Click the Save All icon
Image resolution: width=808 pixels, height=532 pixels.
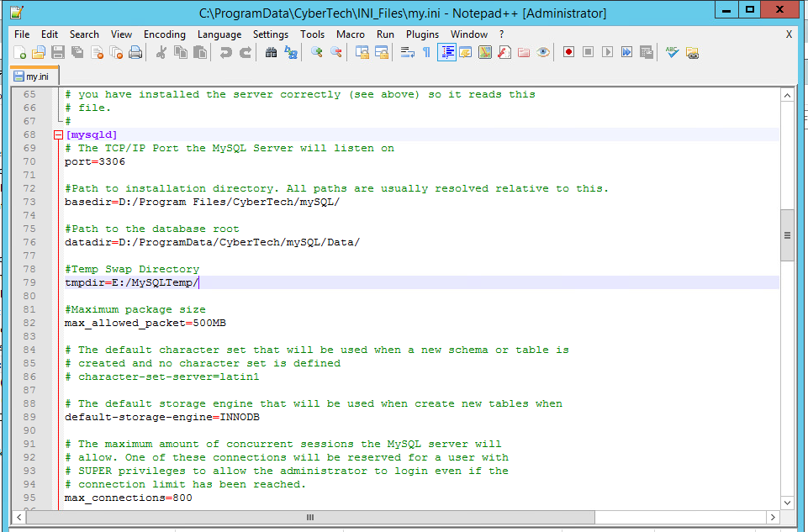click(x=77, y=52)
